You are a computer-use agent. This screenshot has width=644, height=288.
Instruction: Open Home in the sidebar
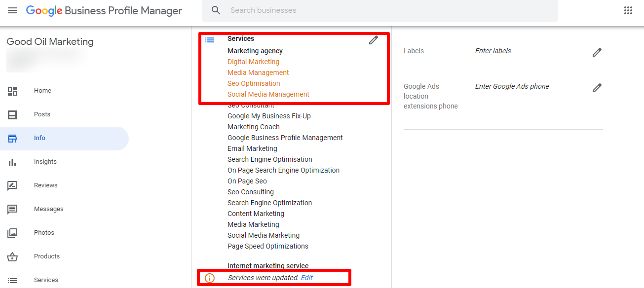42,91
